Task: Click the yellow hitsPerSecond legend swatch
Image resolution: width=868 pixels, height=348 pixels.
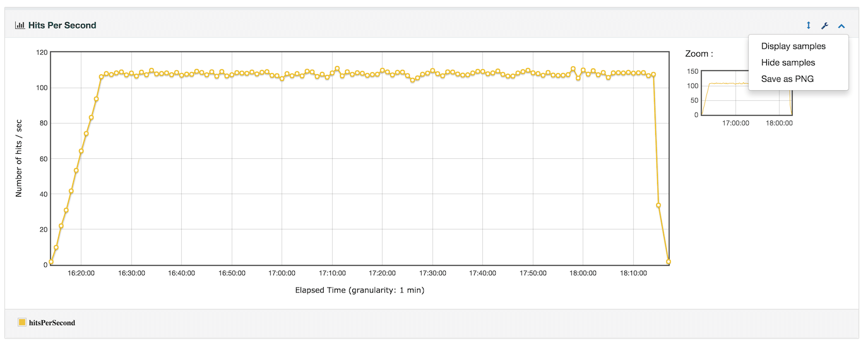Action: [22, 323]
